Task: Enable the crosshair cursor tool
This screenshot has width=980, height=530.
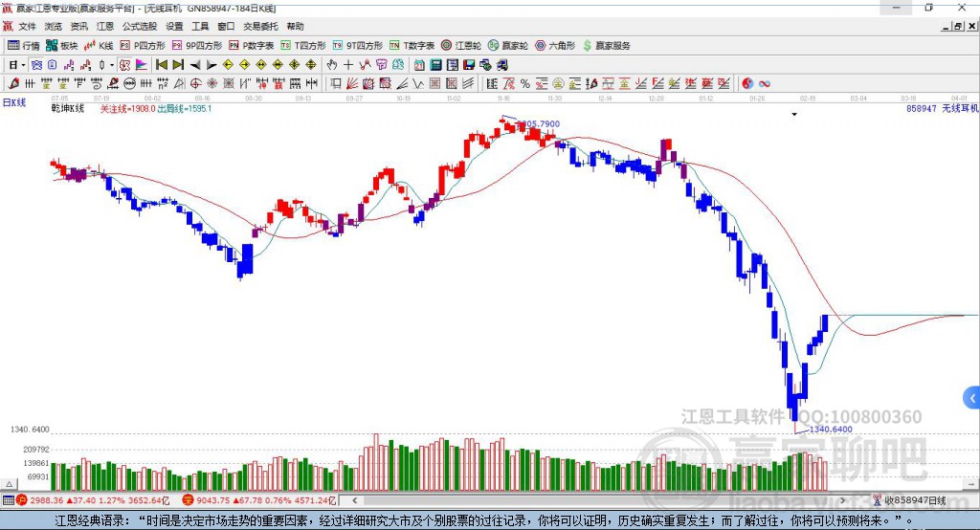Action: (348, 64)
